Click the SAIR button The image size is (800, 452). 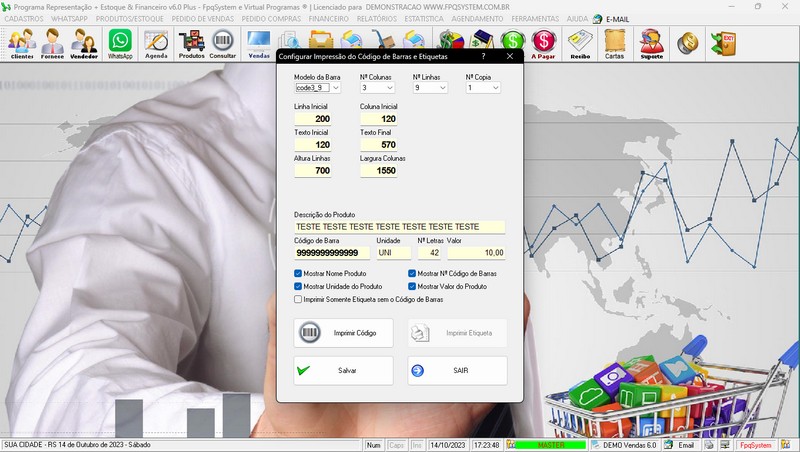pyautogui.click(x=457, y=370)
